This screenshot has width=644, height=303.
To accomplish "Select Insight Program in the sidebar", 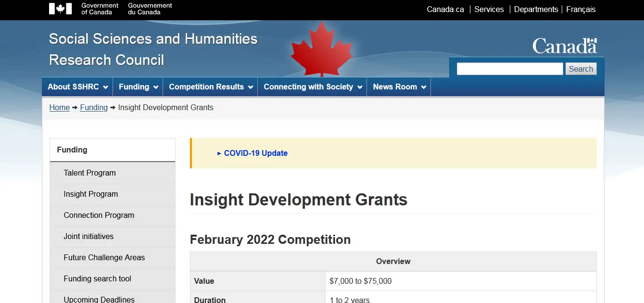I will [x=91, y=194].
